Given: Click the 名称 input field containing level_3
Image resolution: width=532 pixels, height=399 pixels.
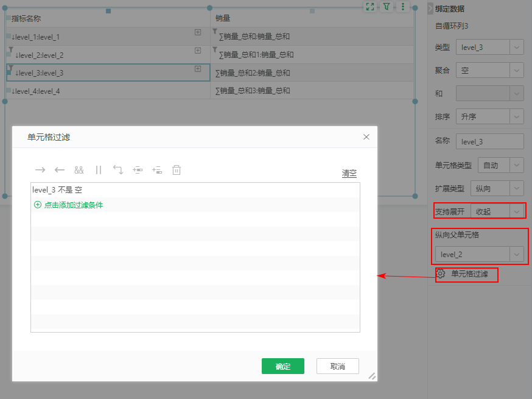Looking at the screenshot, I should [489, 141].
